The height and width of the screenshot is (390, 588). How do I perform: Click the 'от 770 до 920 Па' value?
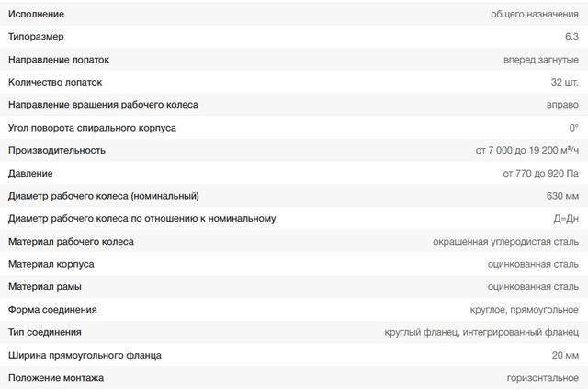tap(540, 173)
